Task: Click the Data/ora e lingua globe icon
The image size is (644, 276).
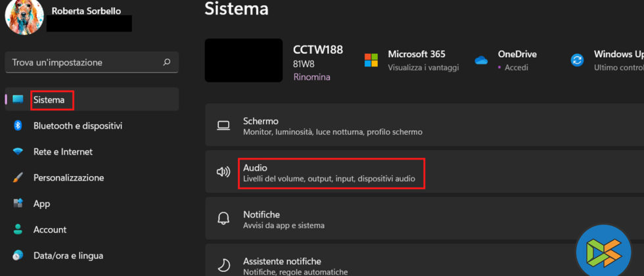Action: click(x=18, y=256)
